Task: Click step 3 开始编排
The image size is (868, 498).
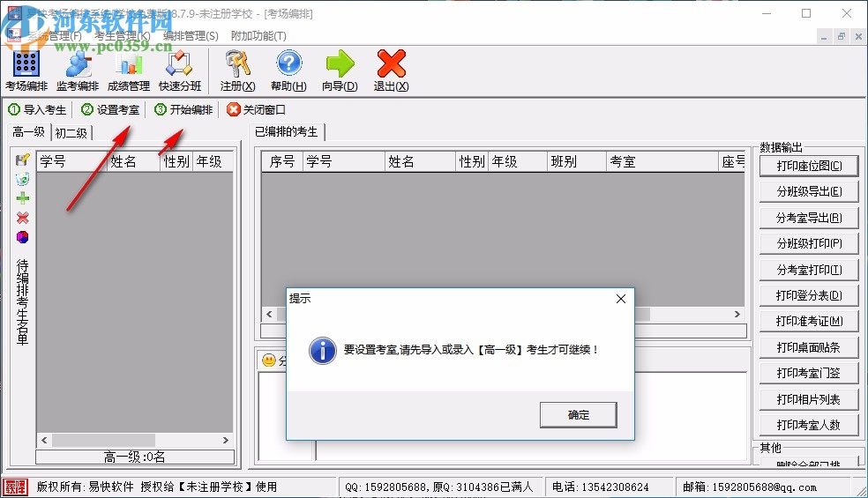Action: (x=183, y=109)
